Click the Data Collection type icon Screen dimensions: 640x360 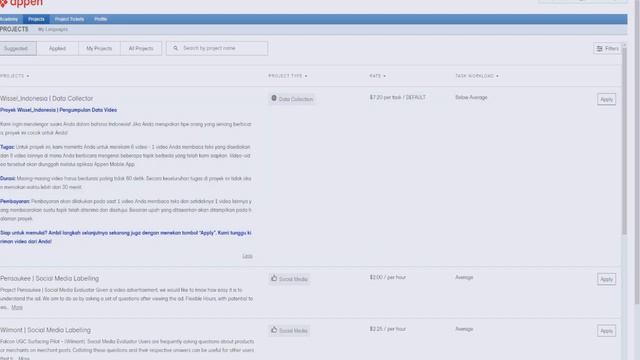click(274, 98)
